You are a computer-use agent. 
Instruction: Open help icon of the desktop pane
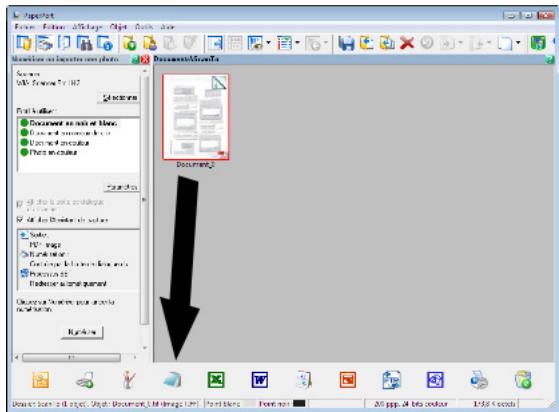pyautogui.click(x=550, y=60)
